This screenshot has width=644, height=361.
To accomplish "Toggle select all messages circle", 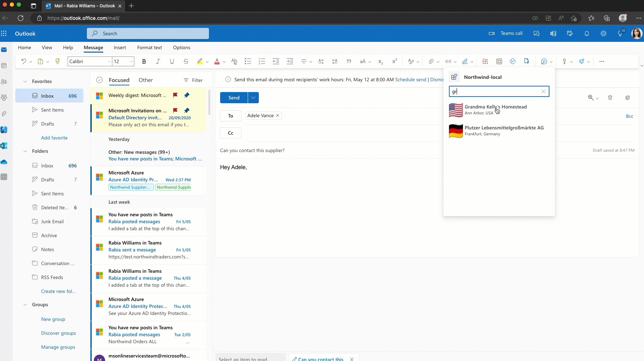I will click(x=99, y=80).
